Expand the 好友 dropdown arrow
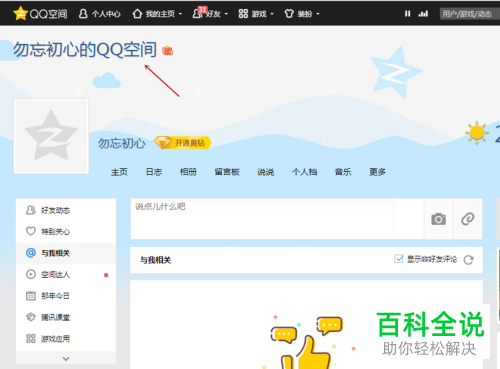This screenshot has height=369, width=500. 226,14
